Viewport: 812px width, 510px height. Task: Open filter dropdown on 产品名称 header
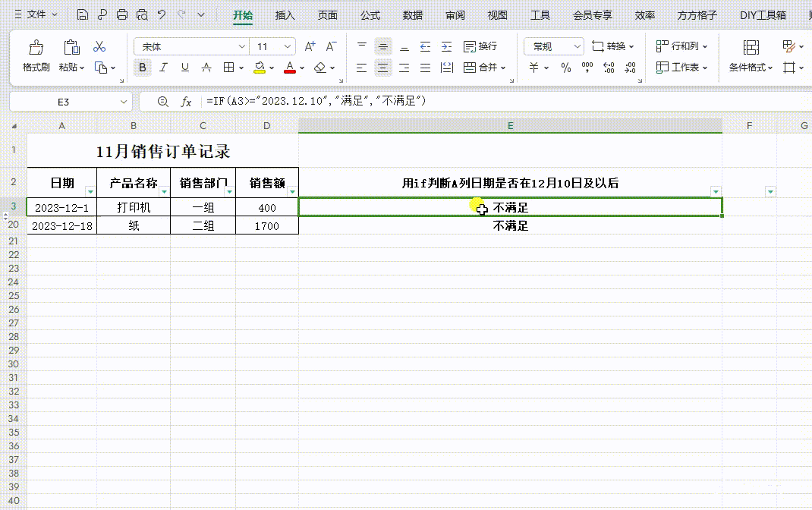[164, 191]
